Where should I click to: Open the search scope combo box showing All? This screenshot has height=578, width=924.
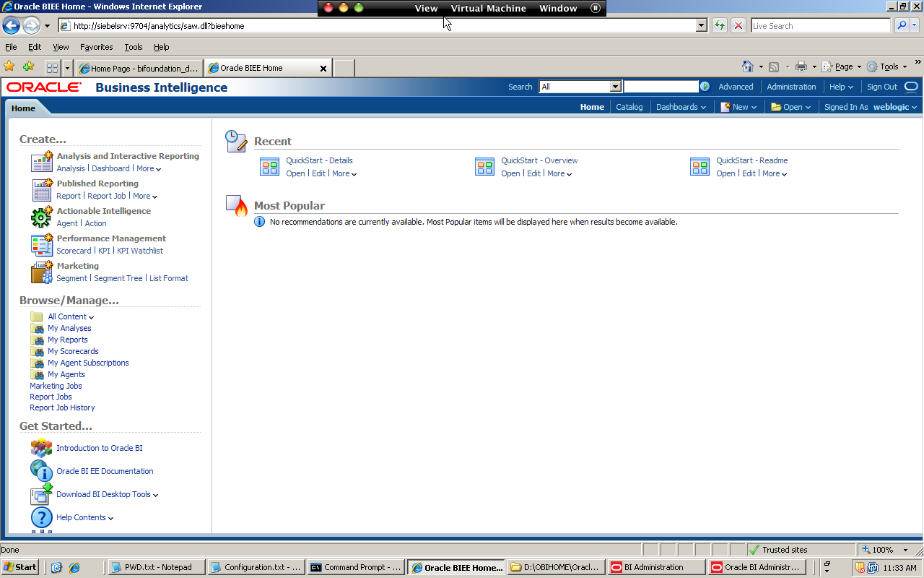point(580,86)
